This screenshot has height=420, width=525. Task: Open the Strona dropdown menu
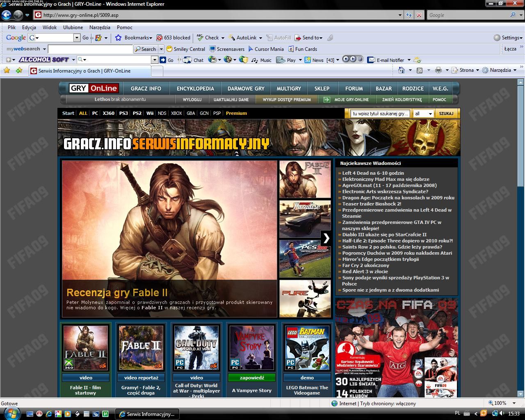tap(465, 70)
